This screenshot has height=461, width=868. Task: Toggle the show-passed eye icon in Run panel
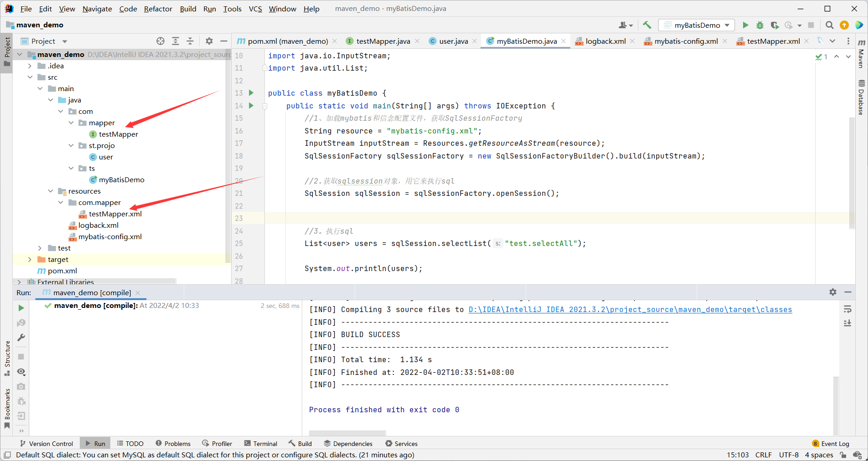(x=21, y=372)
